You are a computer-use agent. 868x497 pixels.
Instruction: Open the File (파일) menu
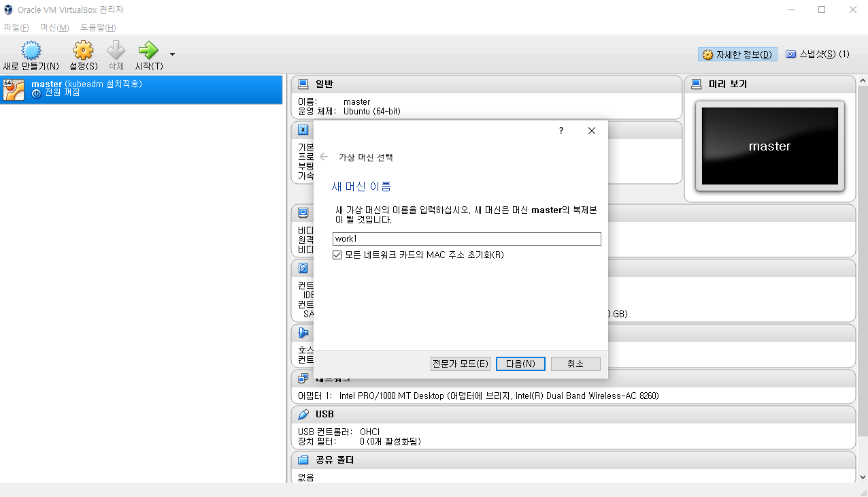16,27
